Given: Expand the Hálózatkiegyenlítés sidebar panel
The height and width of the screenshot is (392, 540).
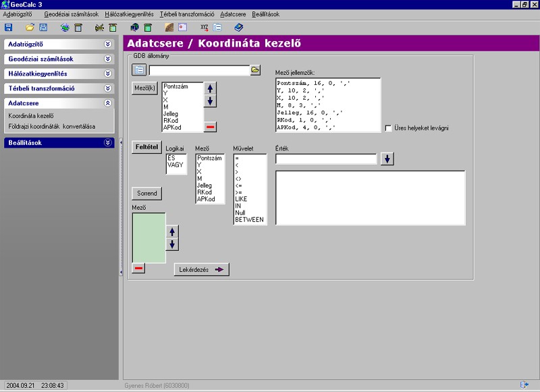Looking at the screenshot, I should tap(108, 74).
